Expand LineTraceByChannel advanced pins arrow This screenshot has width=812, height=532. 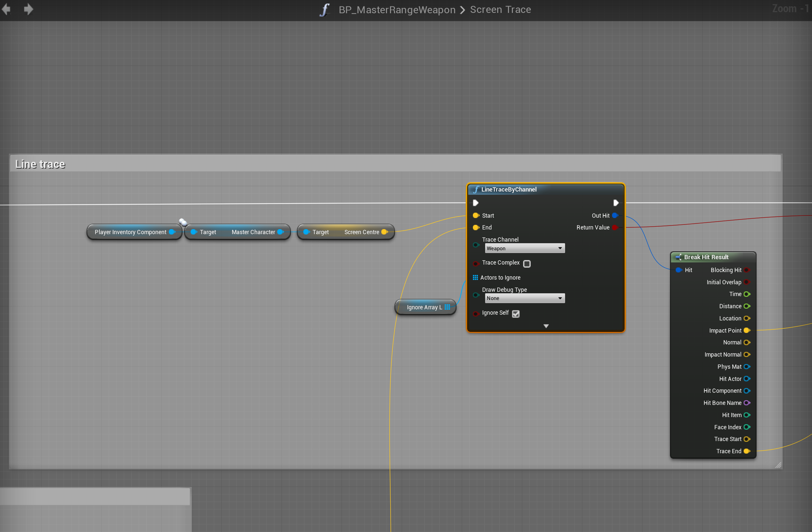pyautogui.click(x=546, y=326)
